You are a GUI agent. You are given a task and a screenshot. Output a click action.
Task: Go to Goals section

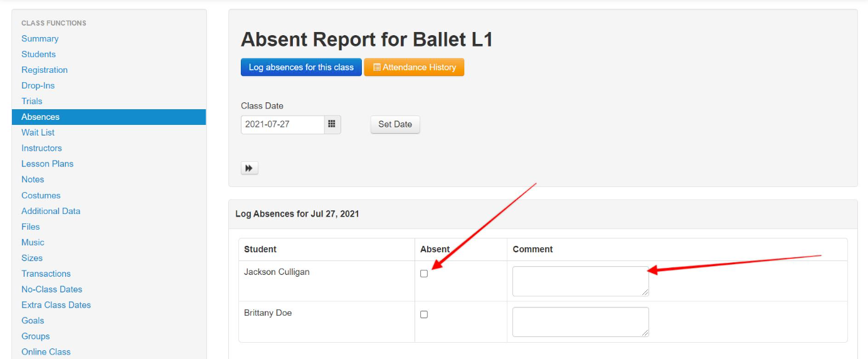pos(33,321)
